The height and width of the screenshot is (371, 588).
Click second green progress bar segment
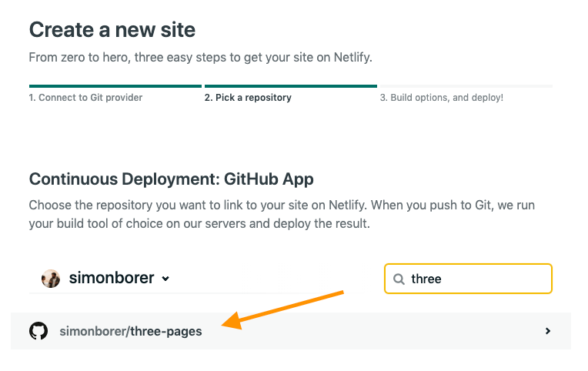[x=291, y=86]
